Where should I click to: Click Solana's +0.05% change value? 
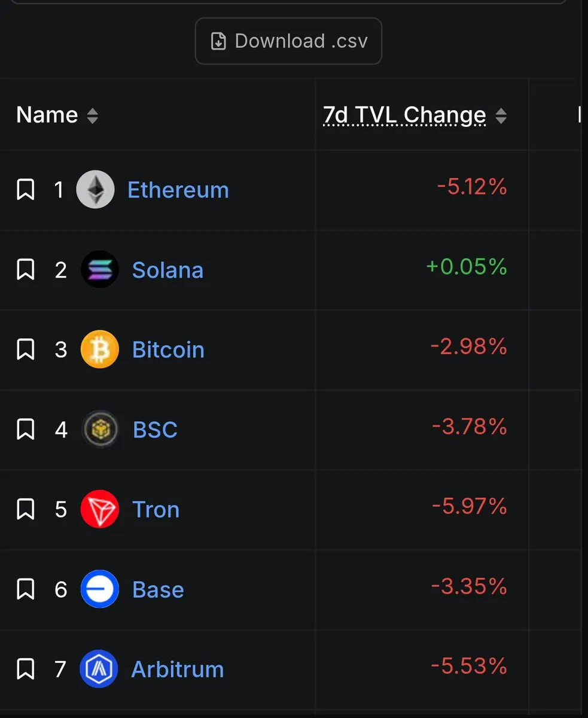coord(467,267)
